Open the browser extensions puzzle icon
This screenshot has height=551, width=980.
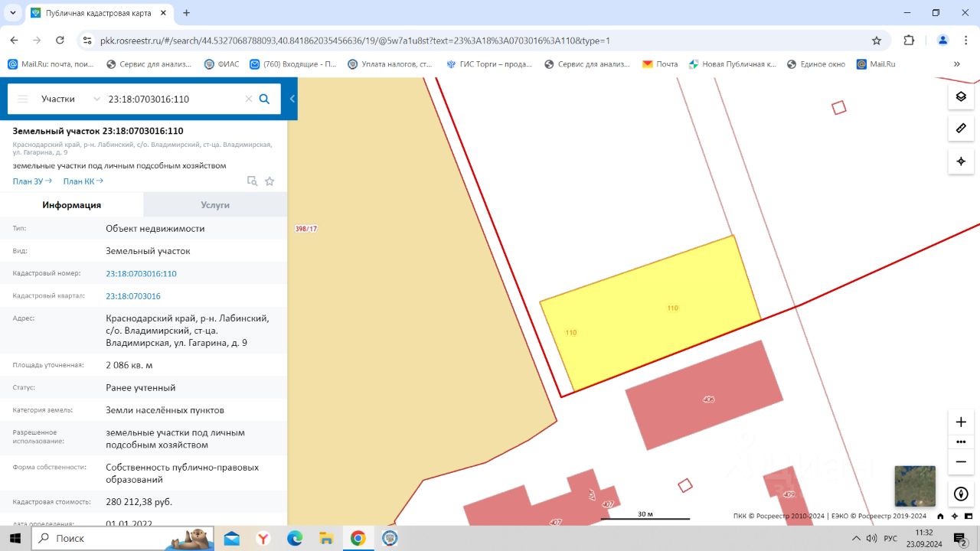[909, 41]
